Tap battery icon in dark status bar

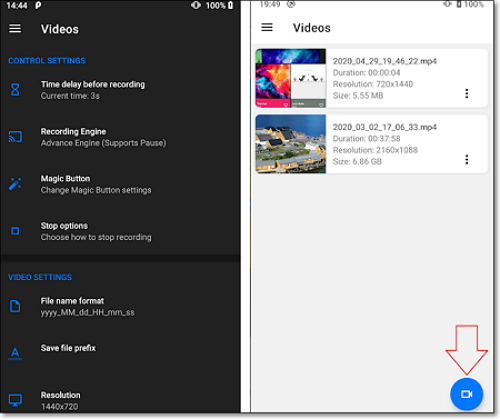230,5
